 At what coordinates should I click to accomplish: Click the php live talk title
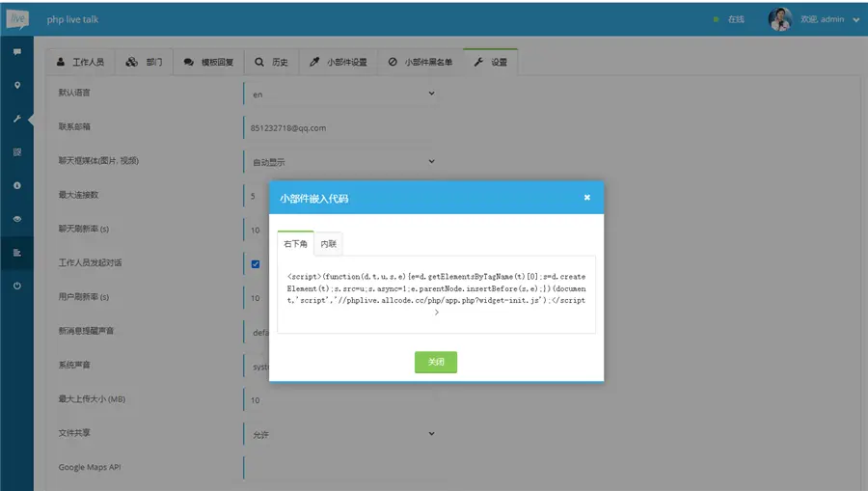pos(72,19)
